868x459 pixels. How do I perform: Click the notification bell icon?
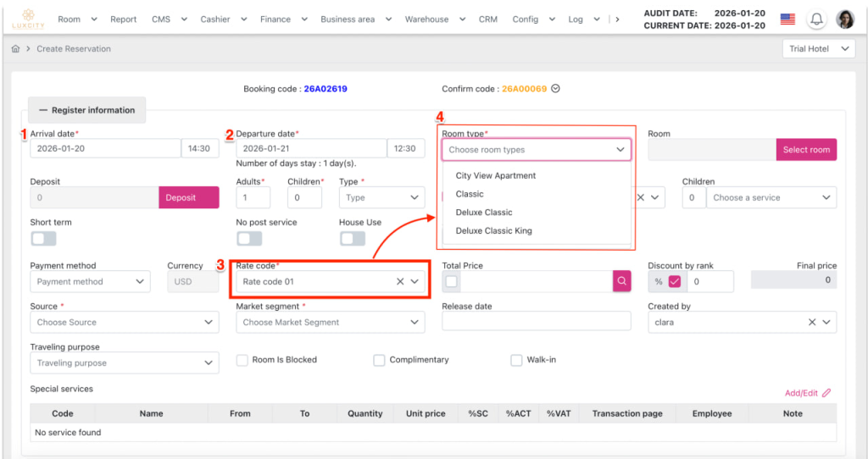coord(816,19)
